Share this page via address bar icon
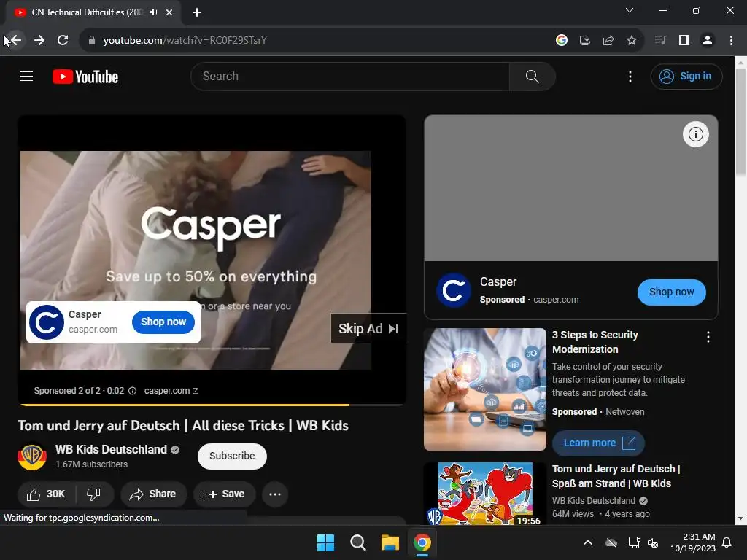The image size is (747, 560). coord(608,41)
